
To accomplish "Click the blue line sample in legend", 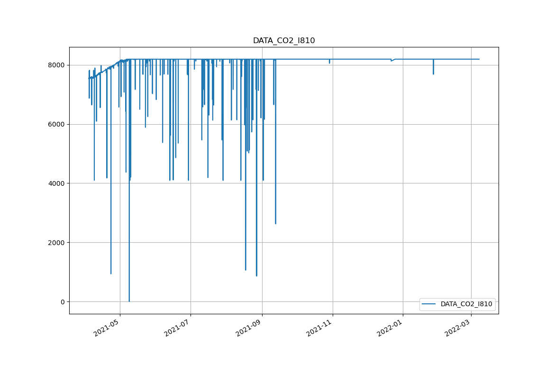I will tap(430, 304).
